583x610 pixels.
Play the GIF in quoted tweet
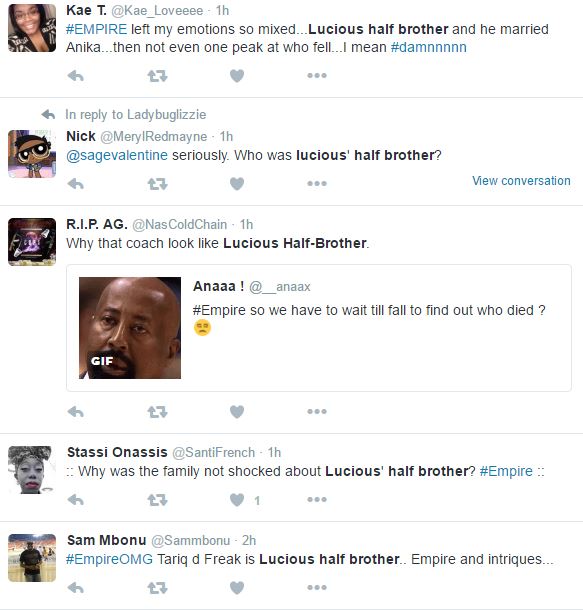pyautogui.click(x=130, y=328)
